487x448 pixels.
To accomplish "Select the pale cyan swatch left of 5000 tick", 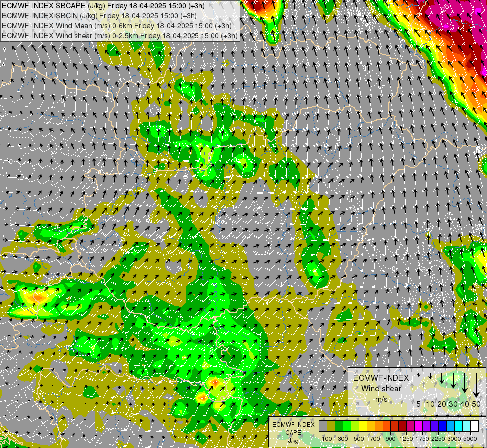I will tap(467, 426).
